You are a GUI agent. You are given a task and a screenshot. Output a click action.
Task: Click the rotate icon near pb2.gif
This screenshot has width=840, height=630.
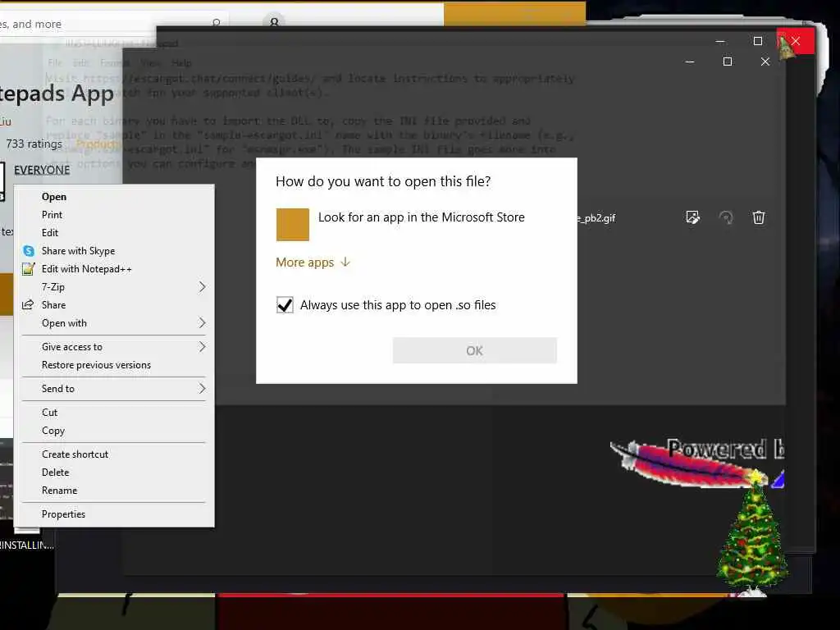(x=726, y=217)
